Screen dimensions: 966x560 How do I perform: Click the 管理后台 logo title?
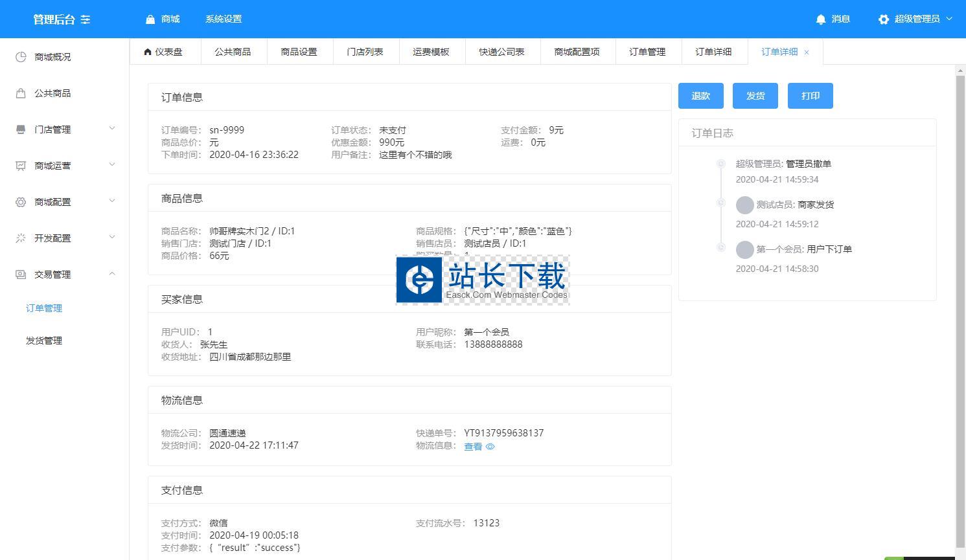coord(54,19)
